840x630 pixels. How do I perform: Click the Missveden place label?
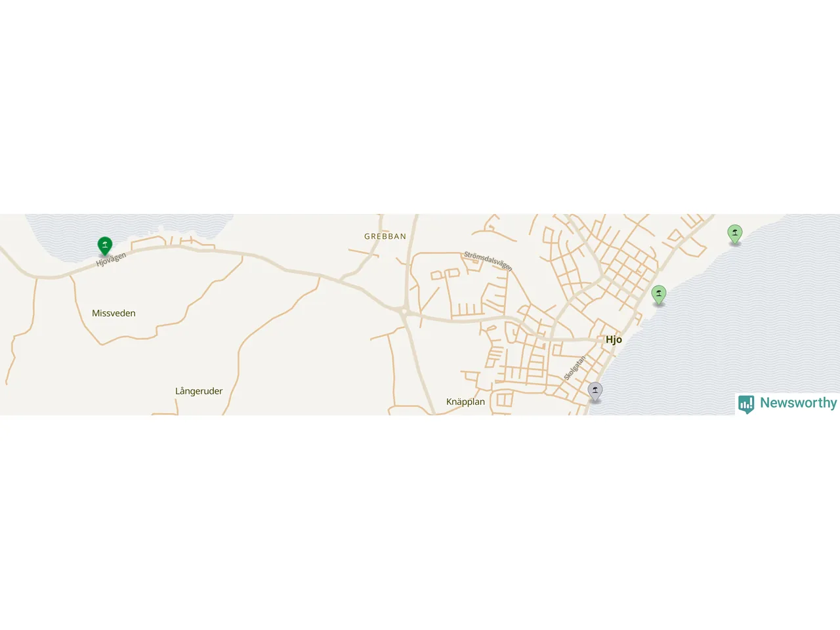point(114,313)
